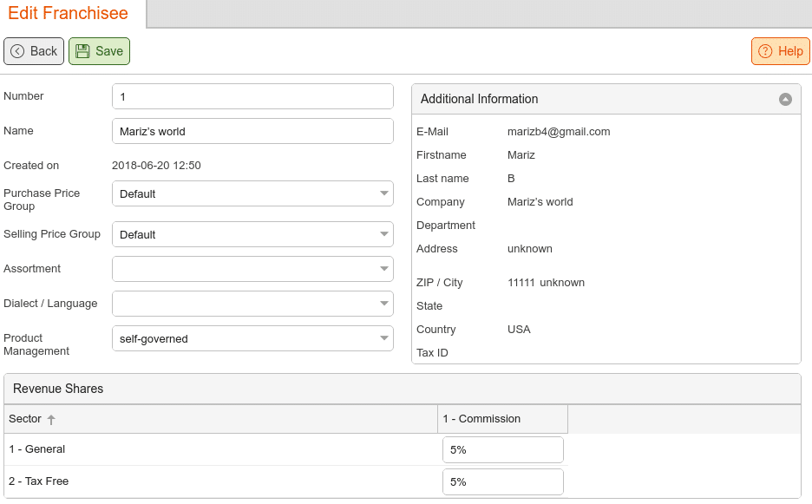812x504 pixels.
Task: Click the Back arrow icon
Action: [17, 51]
